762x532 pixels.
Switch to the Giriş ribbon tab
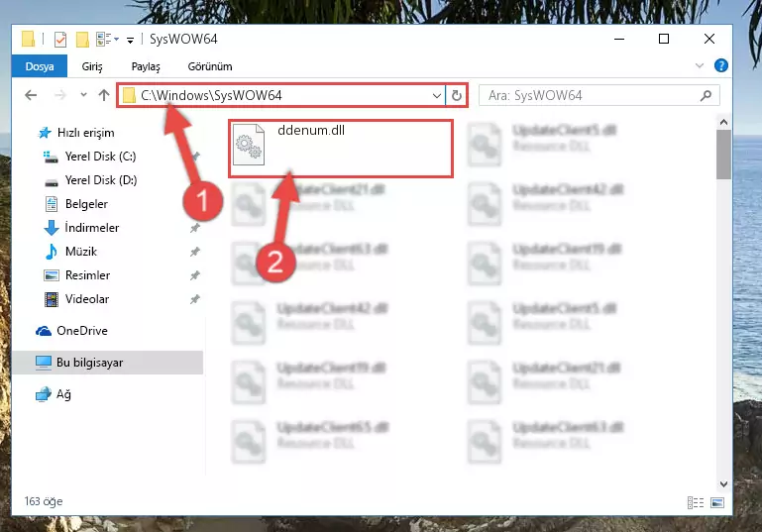(92, 66)
